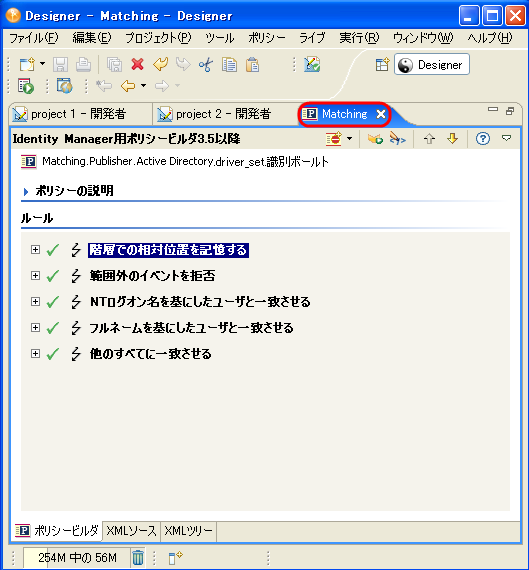This screenshot has width=529, height=570.
Task: Open the ファイル(F) menu
Action: click(33, 38)
